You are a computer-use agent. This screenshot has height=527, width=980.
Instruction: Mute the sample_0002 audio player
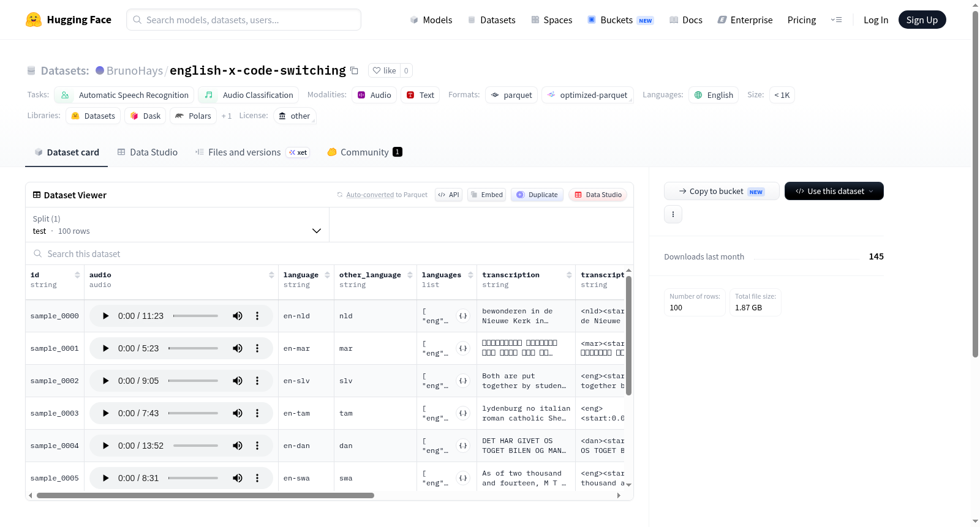click(x=238, y=381)
